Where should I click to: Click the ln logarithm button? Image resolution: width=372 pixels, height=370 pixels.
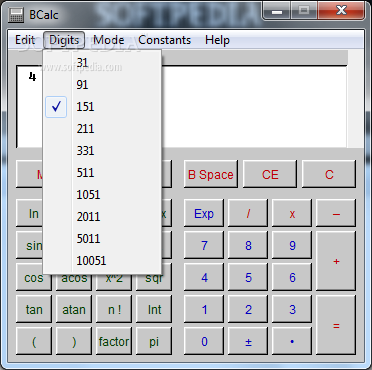(29, 213)
